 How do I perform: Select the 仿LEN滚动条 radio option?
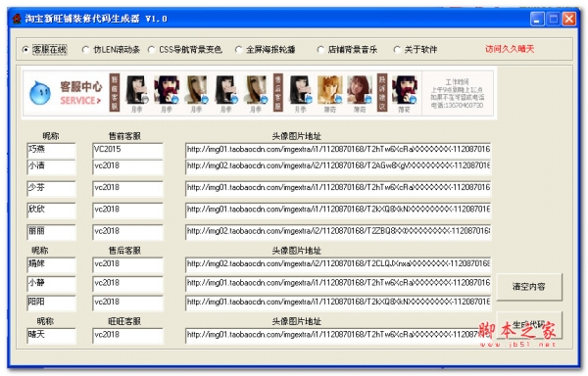pos(112,49)
